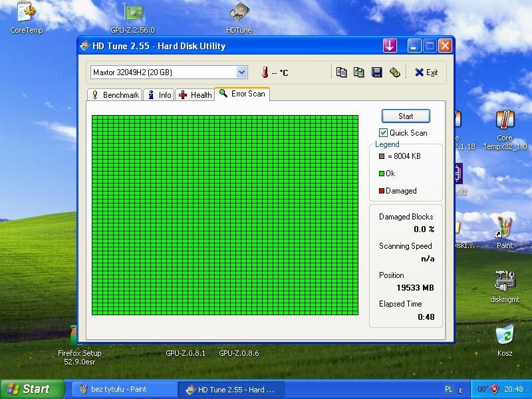The image size is (532, 399).
Task: Select the Core Tempx32_1.0 desktop icon
Action: click(x=505, y=130)
